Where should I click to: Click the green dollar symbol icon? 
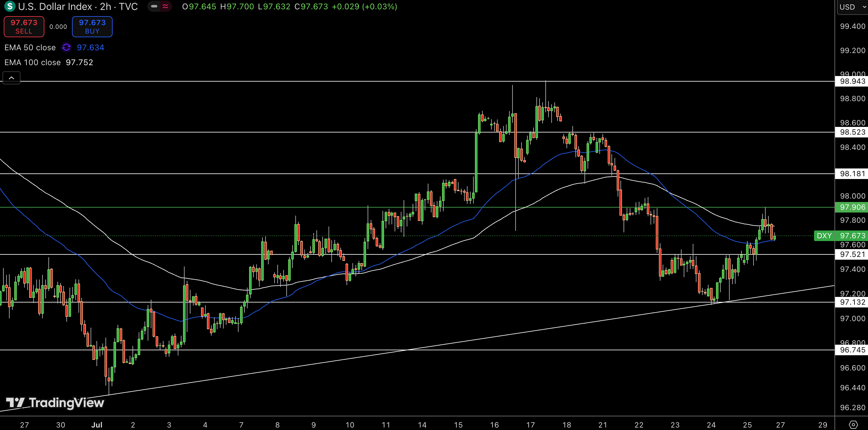9,7
